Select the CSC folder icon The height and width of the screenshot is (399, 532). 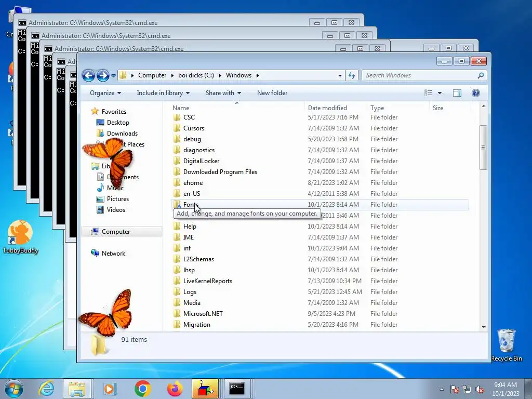tap(177, 117)
